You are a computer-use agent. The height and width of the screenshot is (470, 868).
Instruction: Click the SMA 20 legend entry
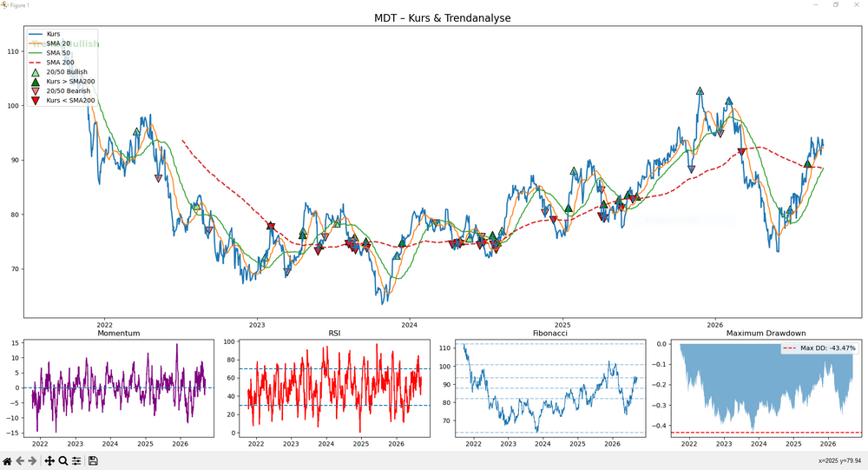point(58,43)
